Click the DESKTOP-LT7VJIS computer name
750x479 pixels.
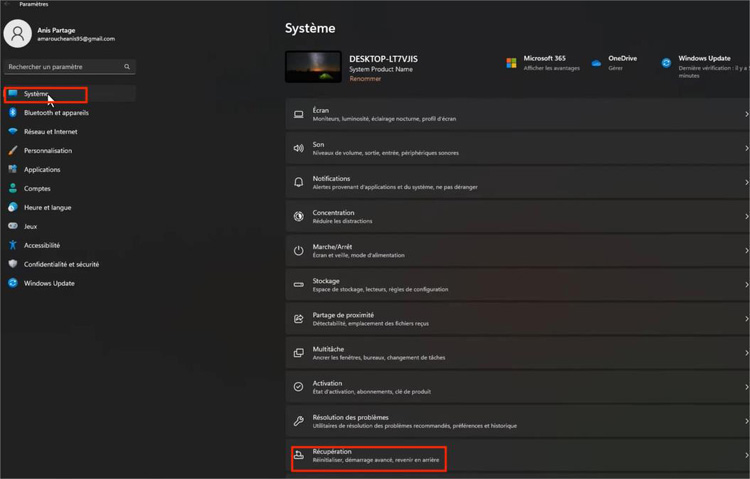point(383,59)
